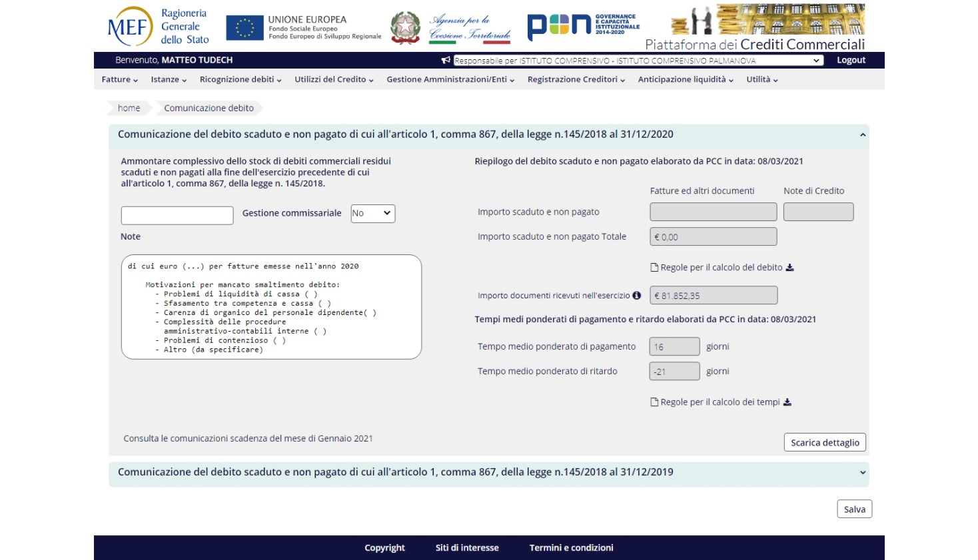Click the Logout link

851,60
